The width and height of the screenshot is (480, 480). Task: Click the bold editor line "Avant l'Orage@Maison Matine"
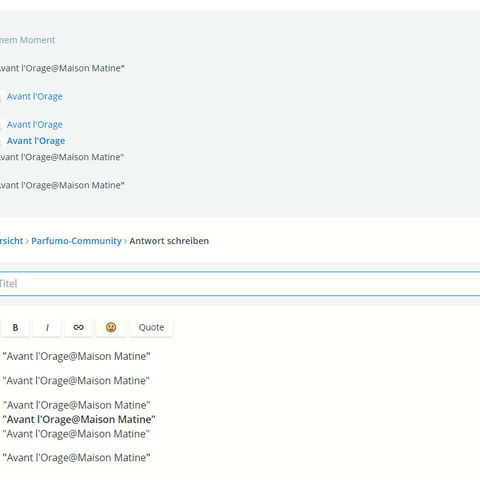[79, 419]
